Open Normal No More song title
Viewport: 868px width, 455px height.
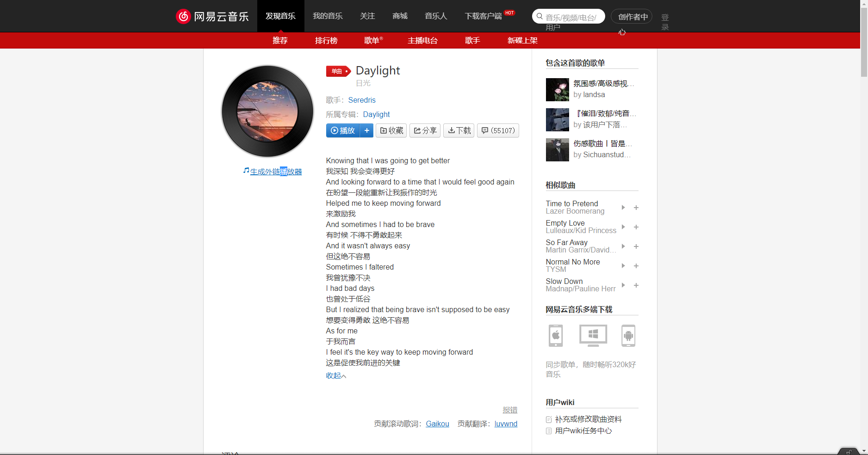(x=573, y=262)
